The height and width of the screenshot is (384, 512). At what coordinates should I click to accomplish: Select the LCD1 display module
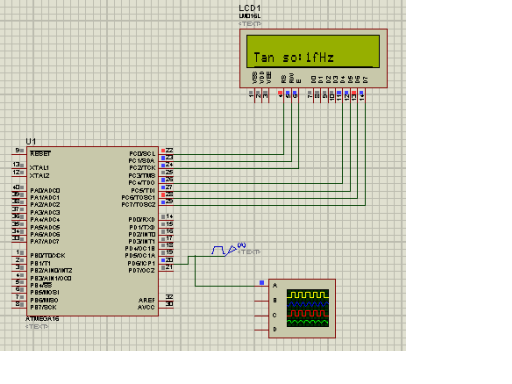pyautogui.click(x=313, y=58)
